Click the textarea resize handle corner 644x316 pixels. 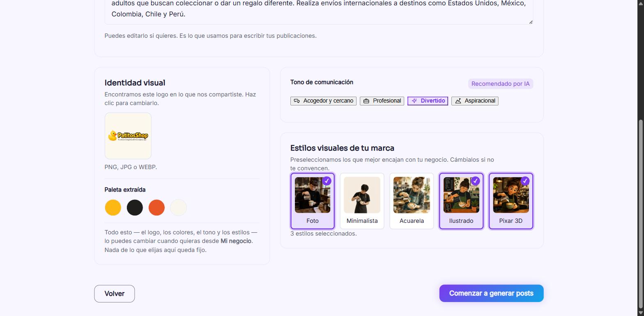[x=531, y=22]
